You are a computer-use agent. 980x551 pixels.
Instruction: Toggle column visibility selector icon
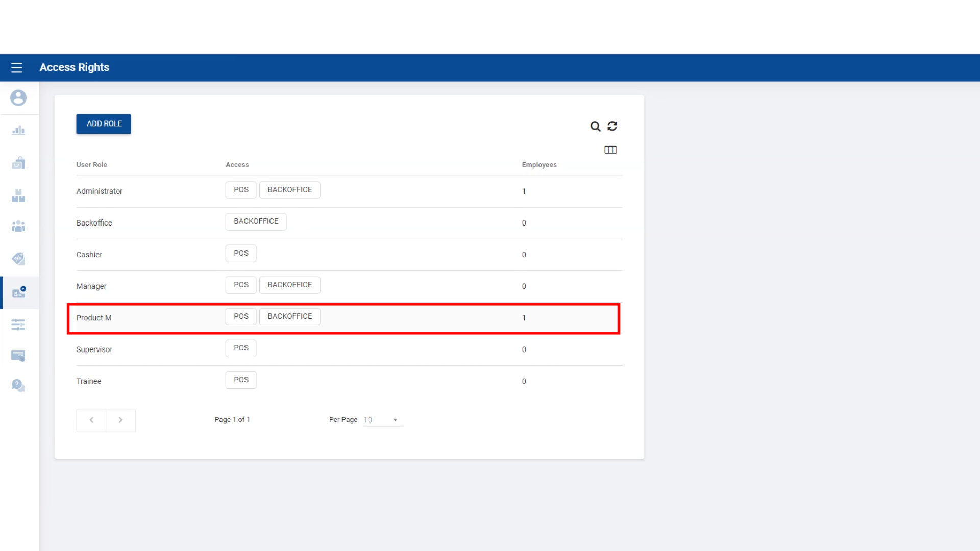tap(610, 150)
